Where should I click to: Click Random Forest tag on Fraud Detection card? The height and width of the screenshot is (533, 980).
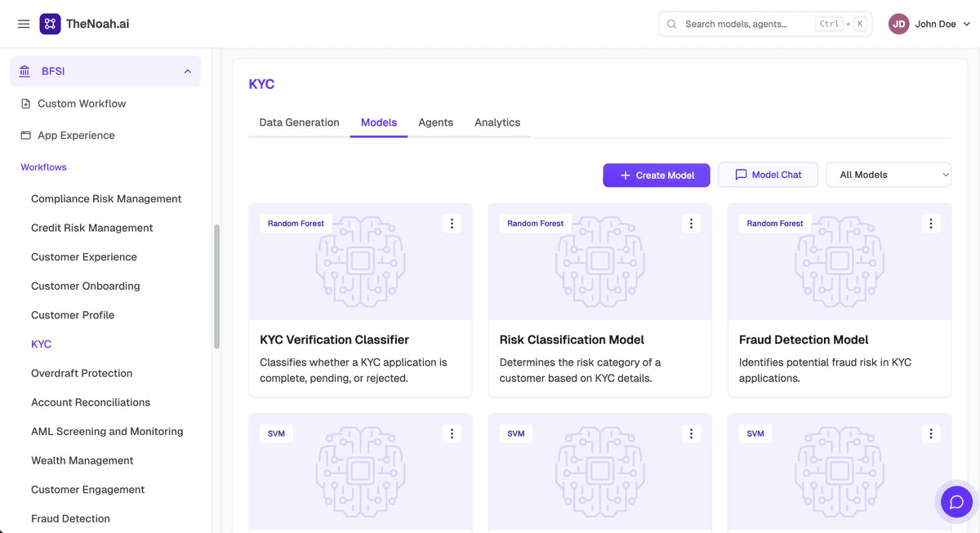coord(775,223)
